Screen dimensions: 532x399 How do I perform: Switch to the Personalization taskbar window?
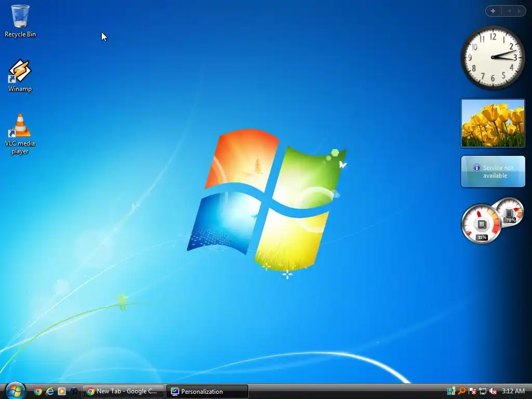point(207,391)
